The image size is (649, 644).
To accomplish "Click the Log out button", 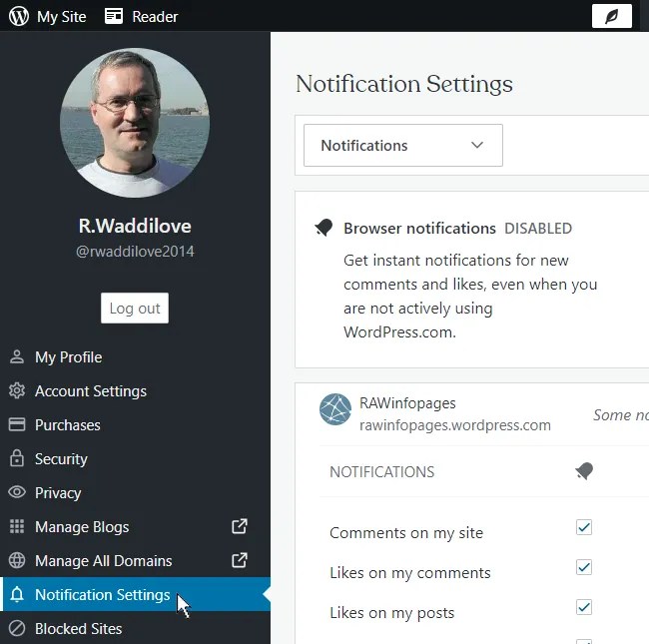I will 135,309.
